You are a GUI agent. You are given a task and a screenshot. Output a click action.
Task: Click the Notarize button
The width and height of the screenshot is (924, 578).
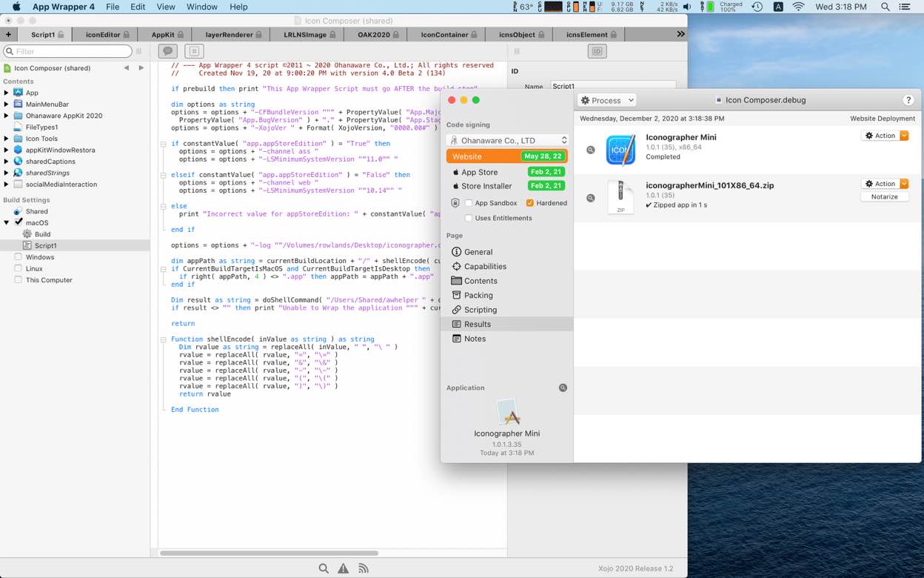[885, 197]
